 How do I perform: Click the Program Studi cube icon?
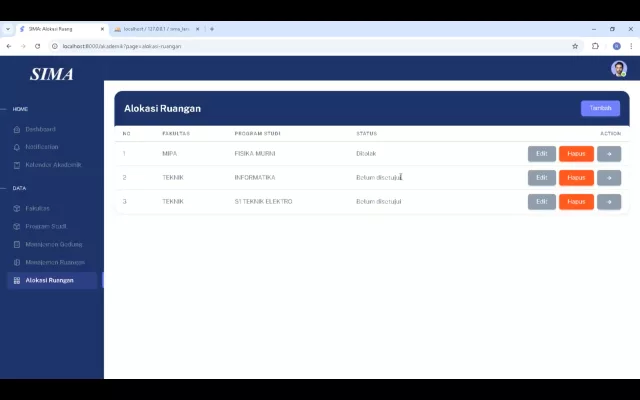point(17,227)
